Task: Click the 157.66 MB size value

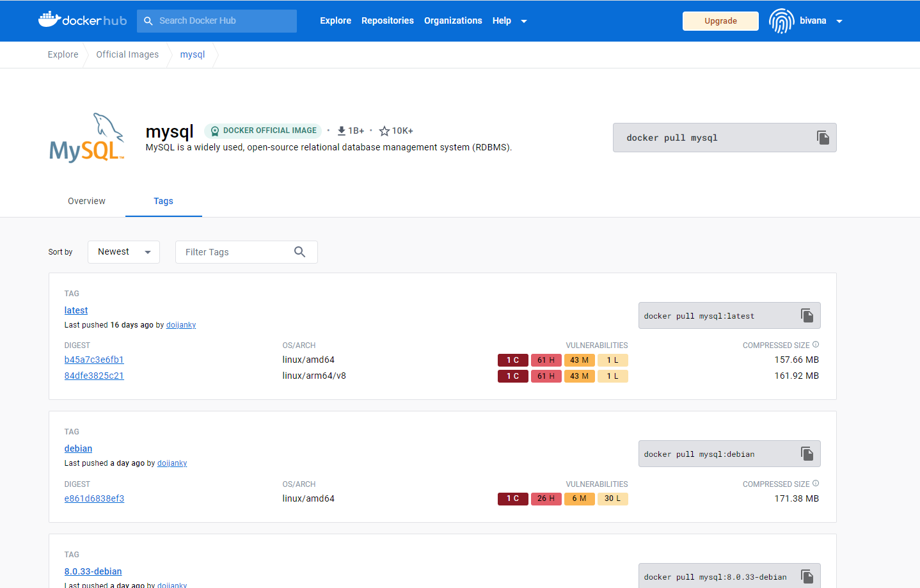Action: [797, 360]
